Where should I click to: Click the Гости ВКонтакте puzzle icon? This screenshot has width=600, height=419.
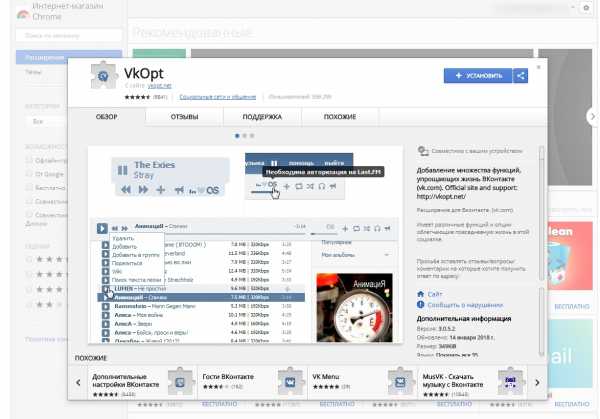[290, 381]
